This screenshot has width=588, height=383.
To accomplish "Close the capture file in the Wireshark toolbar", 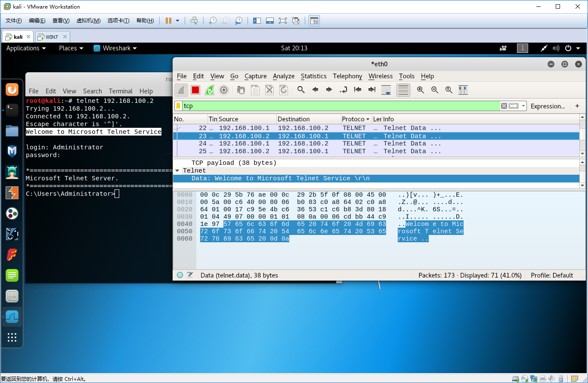I will [269, 90].
